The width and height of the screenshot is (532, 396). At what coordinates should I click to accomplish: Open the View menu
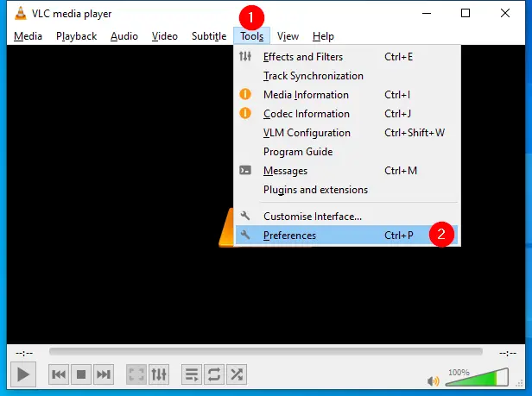[x=288, y=36]
